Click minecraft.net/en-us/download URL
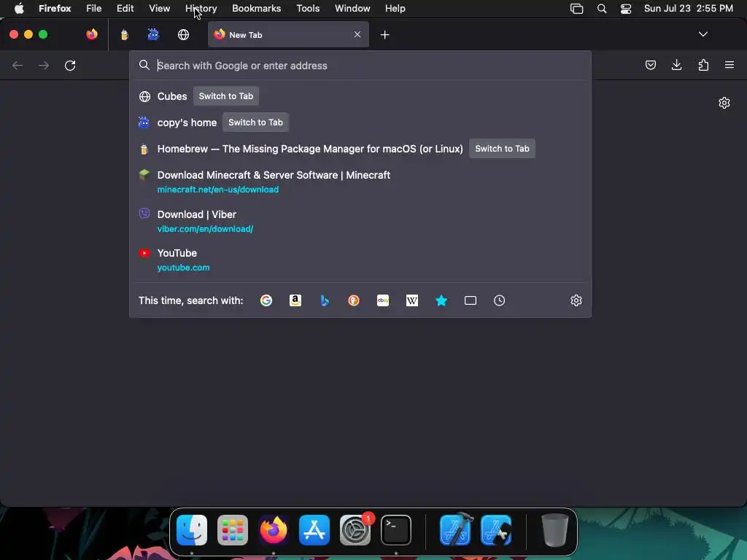 [217, 190]
